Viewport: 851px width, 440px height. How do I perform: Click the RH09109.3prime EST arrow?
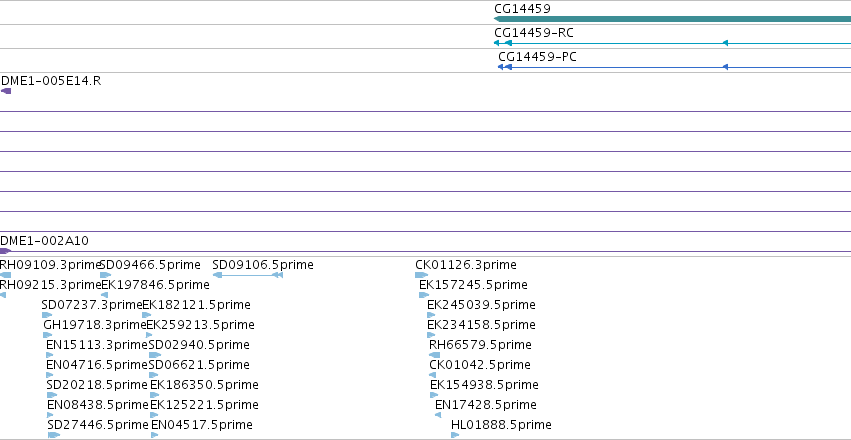pos(5,275)
